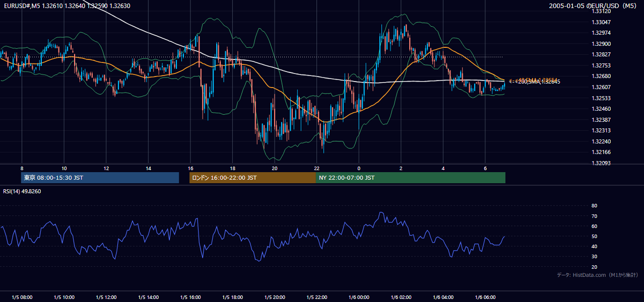This screenshot has height=302, width=644.
Task: Click hour 2 on the price chart time axis
Action: pos(401,168)
